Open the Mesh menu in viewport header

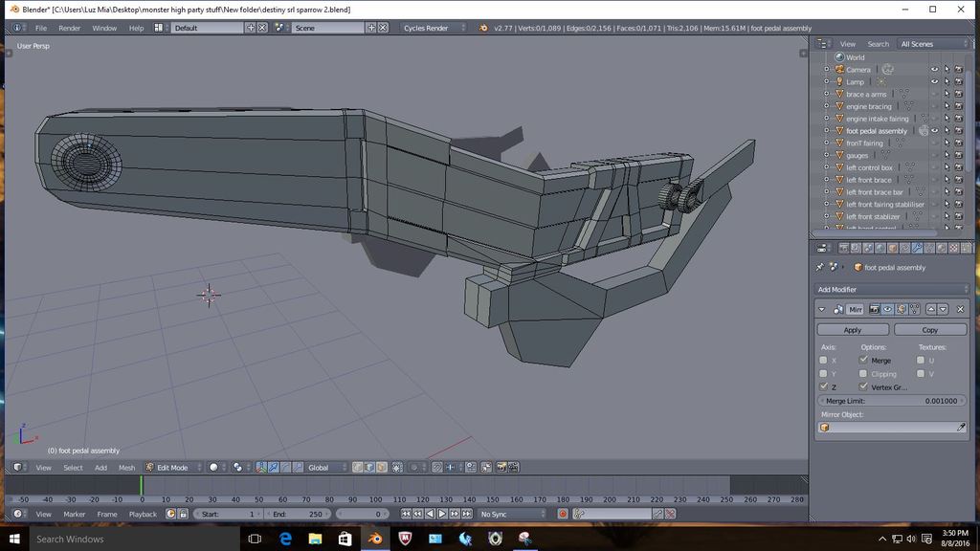coord(126,468)
